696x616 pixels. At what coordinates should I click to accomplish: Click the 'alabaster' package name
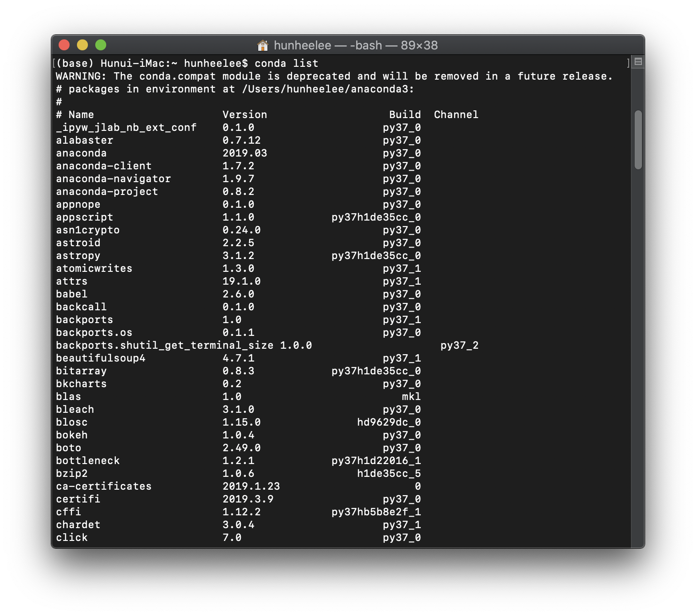85,140
